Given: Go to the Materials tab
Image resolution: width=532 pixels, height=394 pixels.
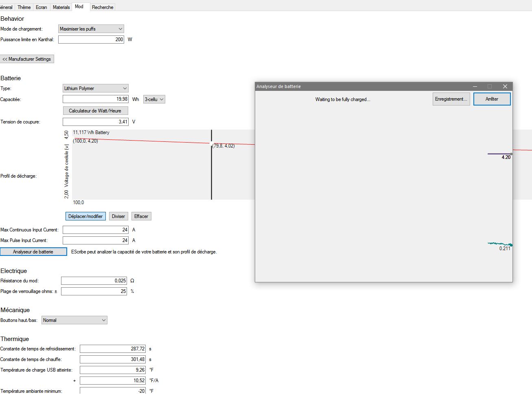Looking at the screenshot, I should pos(61,7).
